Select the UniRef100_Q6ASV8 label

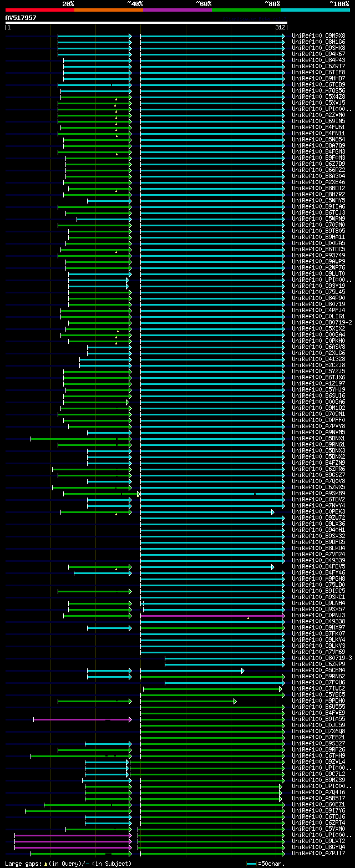click(x=318, y=347)
